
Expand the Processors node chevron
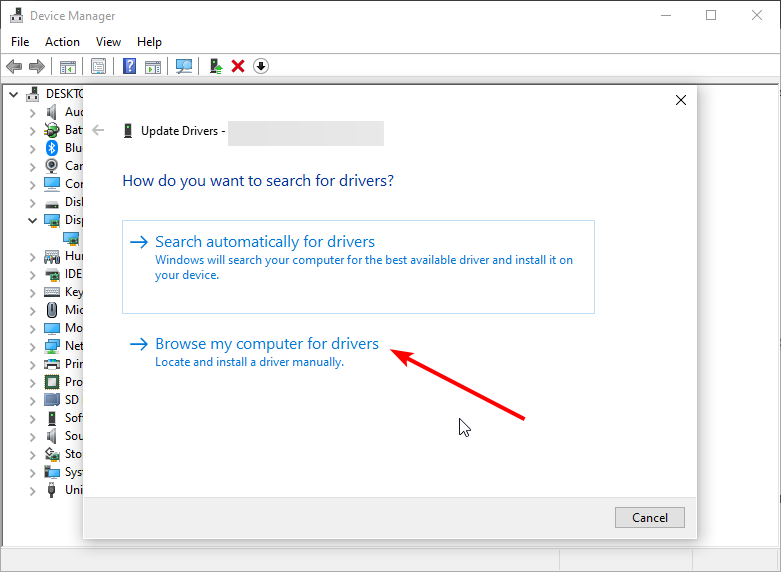click(x=32, y=382)
